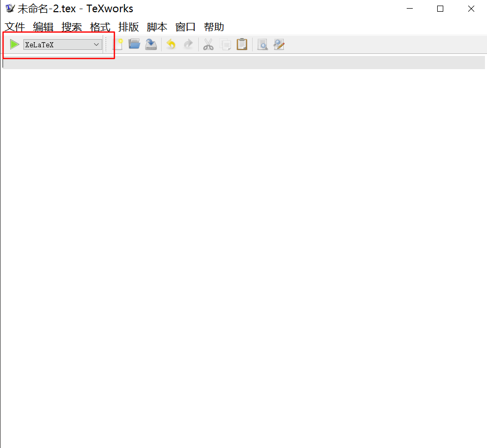The width and height of the screenshot is (487, 448).
Task: Paste using the clipboard icon
Action: tap(242, 44)
